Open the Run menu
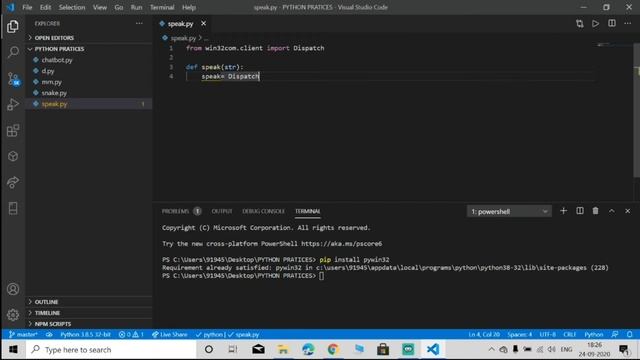 tap(136, 7)
